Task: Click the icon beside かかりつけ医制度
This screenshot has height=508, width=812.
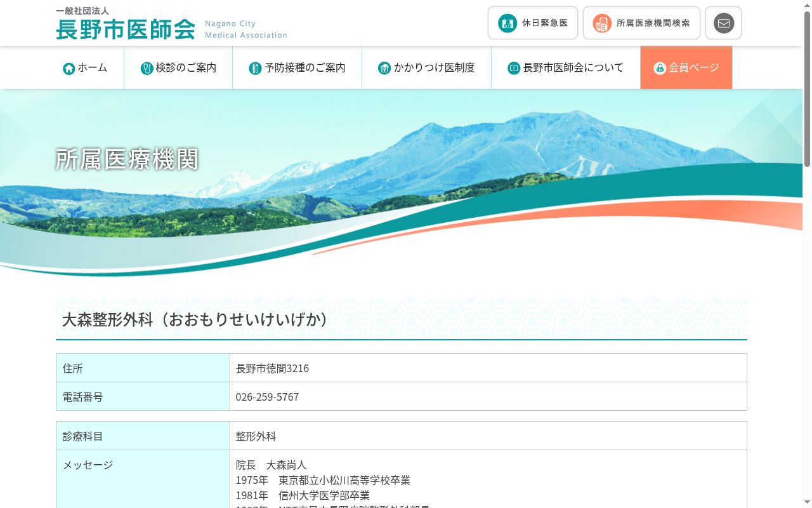Action: 384,68
